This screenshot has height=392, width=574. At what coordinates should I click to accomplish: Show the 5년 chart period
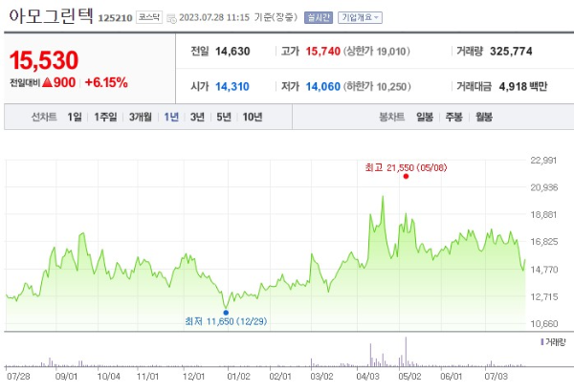[224, 117]
